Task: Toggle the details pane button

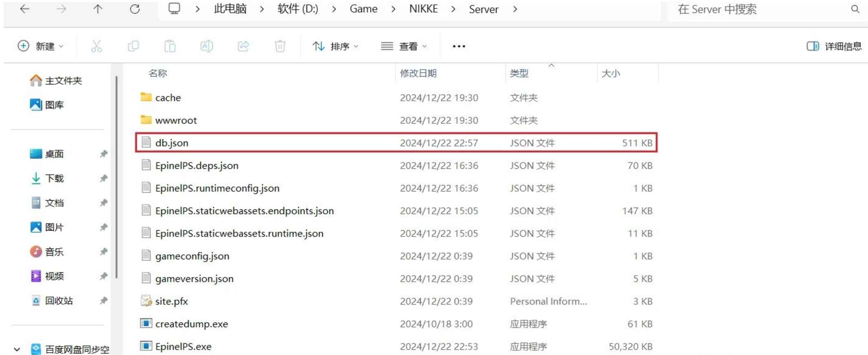Action: click(x=834, y=46)
